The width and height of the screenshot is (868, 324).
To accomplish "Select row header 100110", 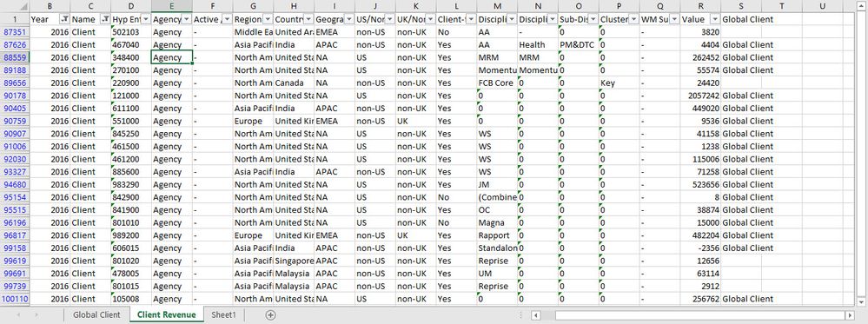I will pos(15,299).
